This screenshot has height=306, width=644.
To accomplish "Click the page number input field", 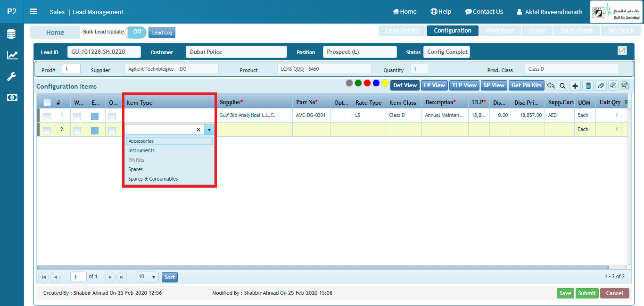I will (x=78, y=277).
